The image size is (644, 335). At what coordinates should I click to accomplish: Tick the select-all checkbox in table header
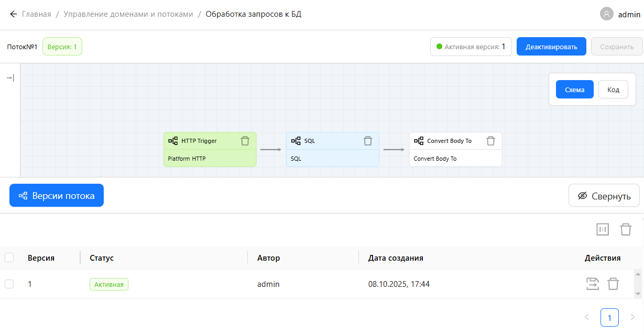9,258
